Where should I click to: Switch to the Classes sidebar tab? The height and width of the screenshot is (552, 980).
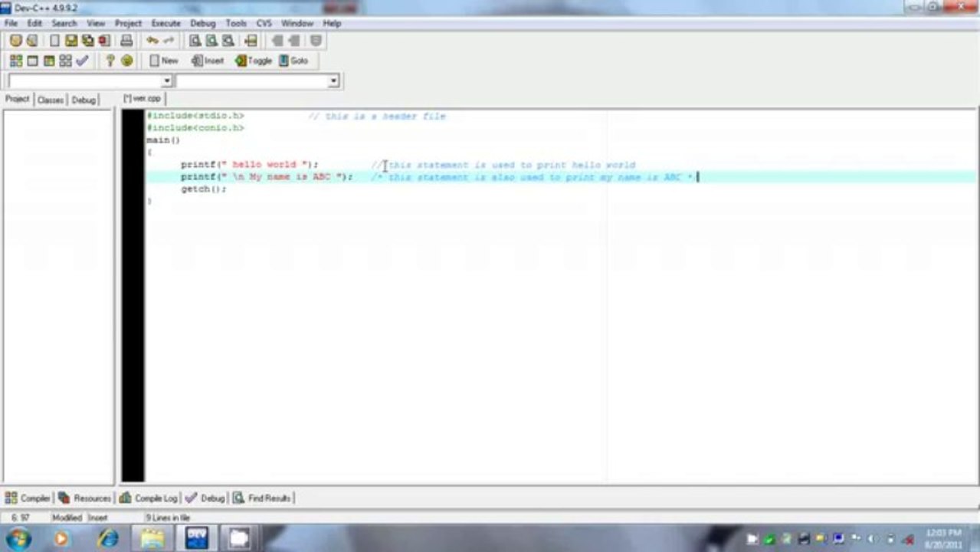pos(51,100)
